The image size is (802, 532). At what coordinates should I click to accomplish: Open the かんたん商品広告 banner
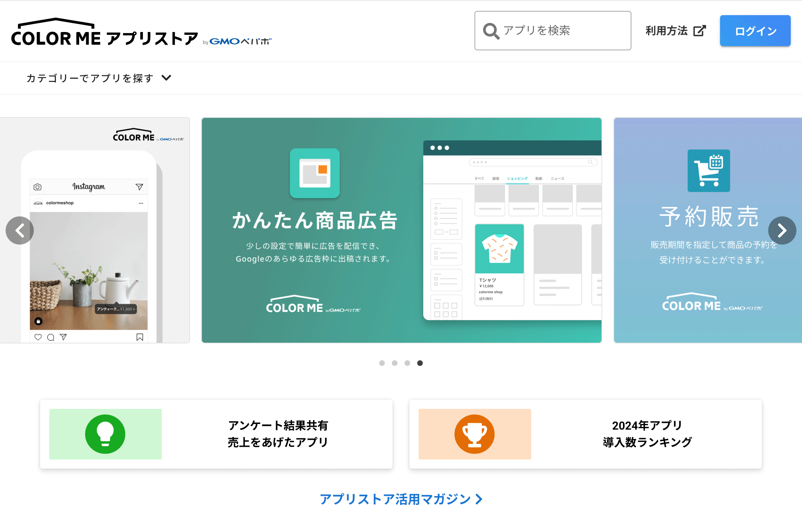tap(402, 230)
